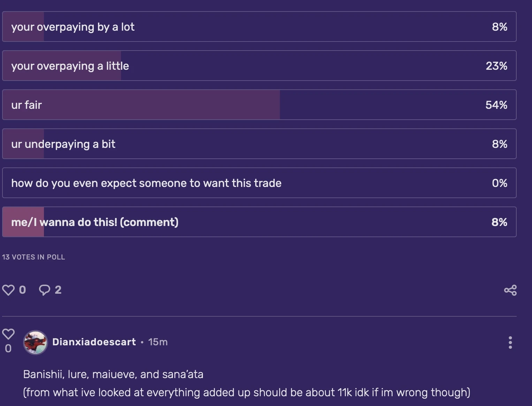Click the 54% result for ur fair
Screen dimensions: 532x406
496,105
